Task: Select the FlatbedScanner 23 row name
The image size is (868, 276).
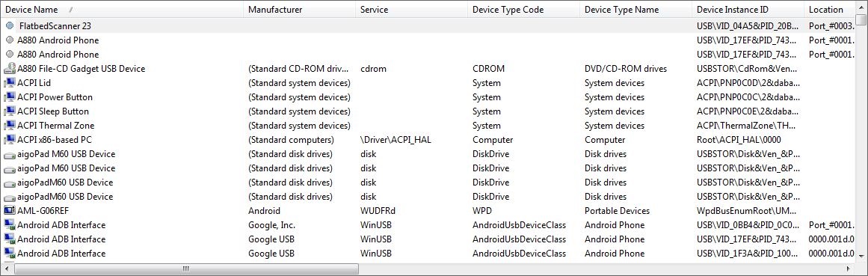Action: pos(55,26)
